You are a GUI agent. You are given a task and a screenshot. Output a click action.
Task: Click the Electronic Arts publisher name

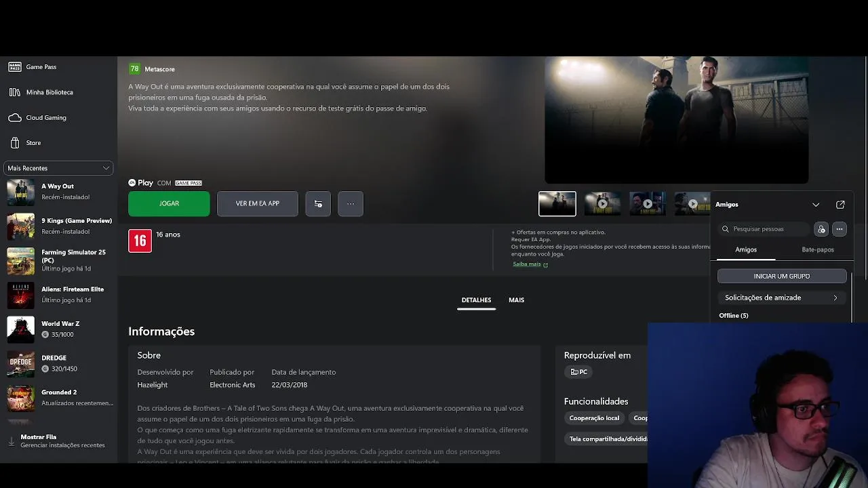[233, 385]
